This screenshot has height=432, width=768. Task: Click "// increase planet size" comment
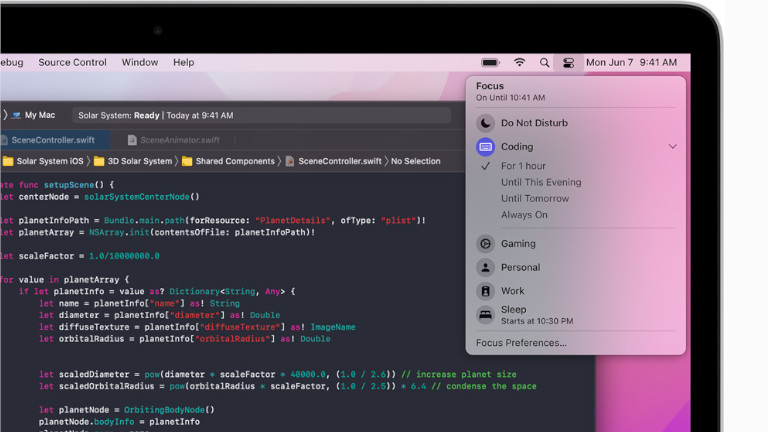(x=458, y=374)
